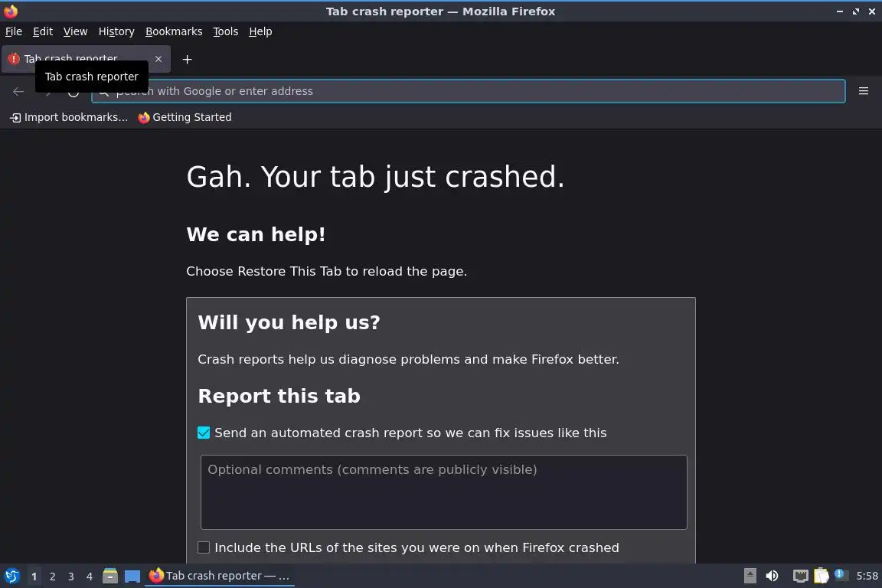Click the 'Will you help us?' heading
The image size is (882, 588).
tap(289, 322)
